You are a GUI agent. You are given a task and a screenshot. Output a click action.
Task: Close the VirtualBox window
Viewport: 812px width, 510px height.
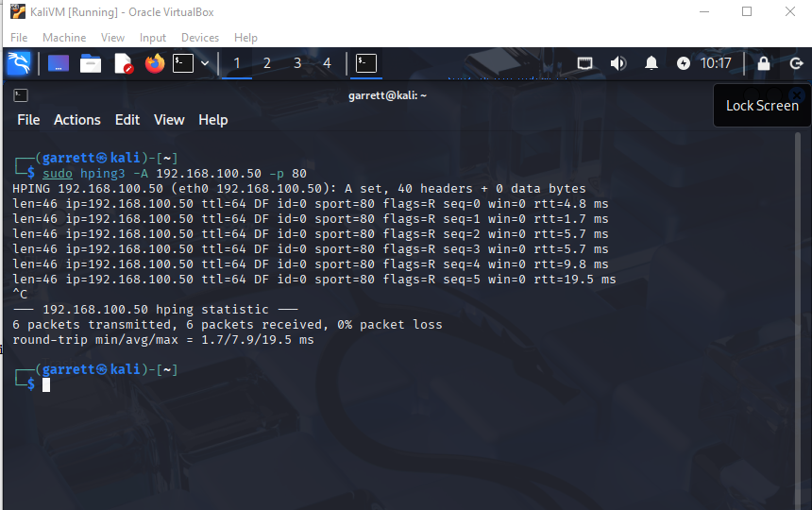(x=789, y=11)
